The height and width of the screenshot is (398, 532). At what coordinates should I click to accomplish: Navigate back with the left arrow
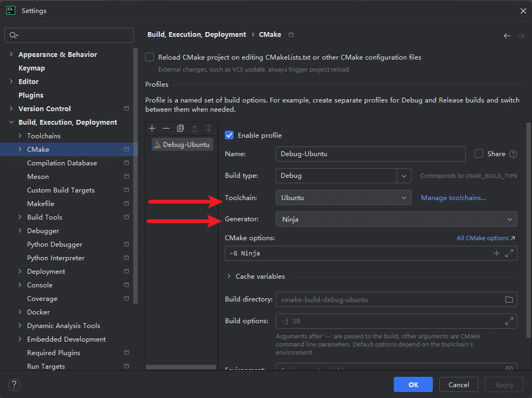pyautogui.click(x=507, y=36)
